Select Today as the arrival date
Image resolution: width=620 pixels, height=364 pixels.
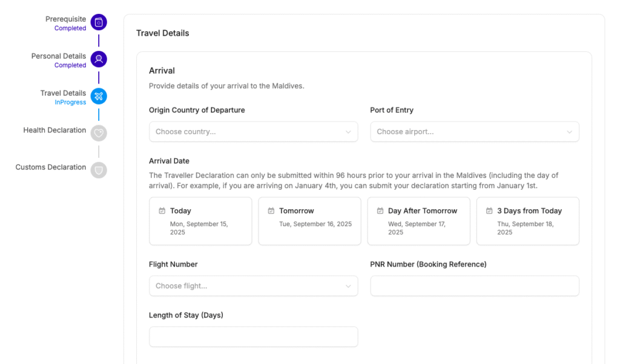pyautogui.click(x=200, y=221)
